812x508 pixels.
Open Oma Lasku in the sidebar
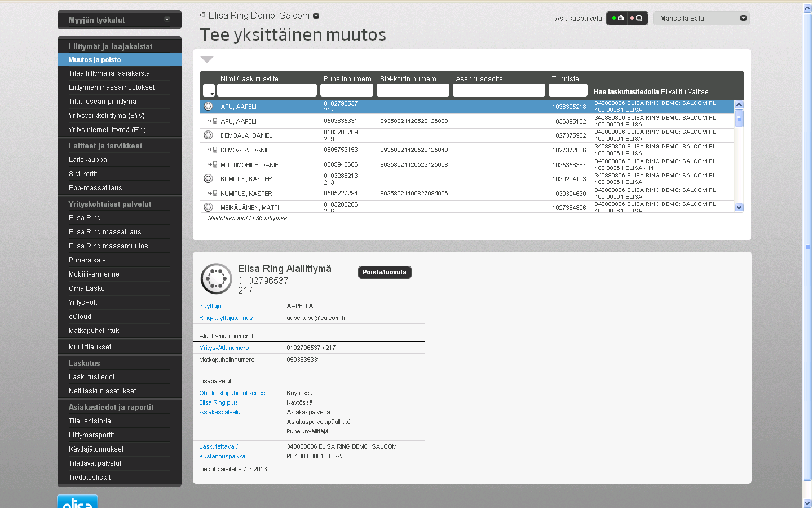[87, 288]
